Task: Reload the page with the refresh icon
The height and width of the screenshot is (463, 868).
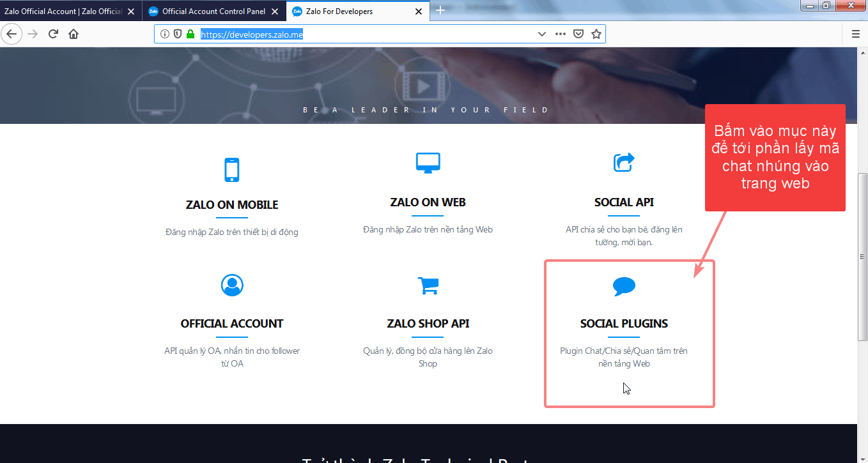Action: tap(54, 34)
